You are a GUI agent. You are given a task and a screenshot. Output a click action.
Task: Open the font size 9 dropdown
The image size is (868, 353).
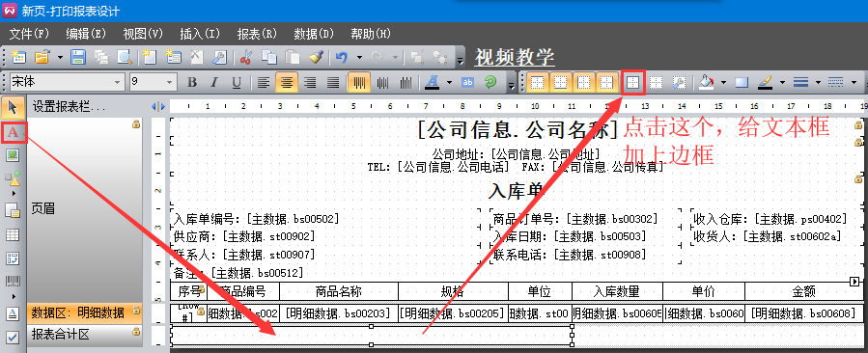154,82
